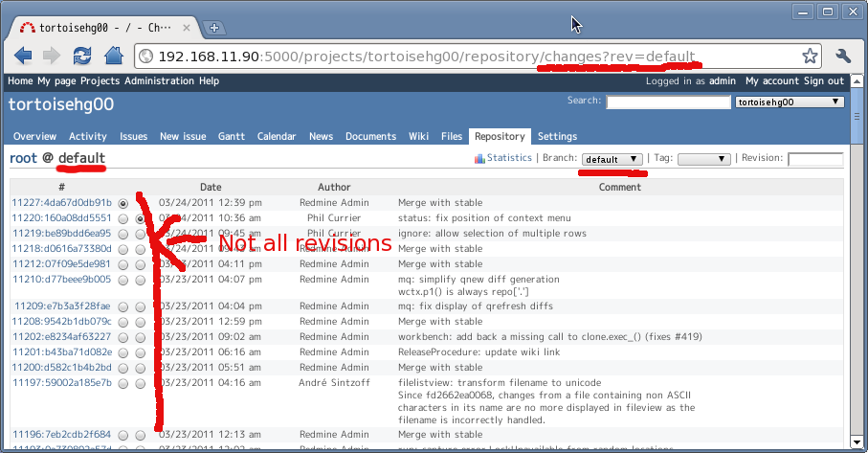
Task: Open the Settings tab
Action: point(557,136)
